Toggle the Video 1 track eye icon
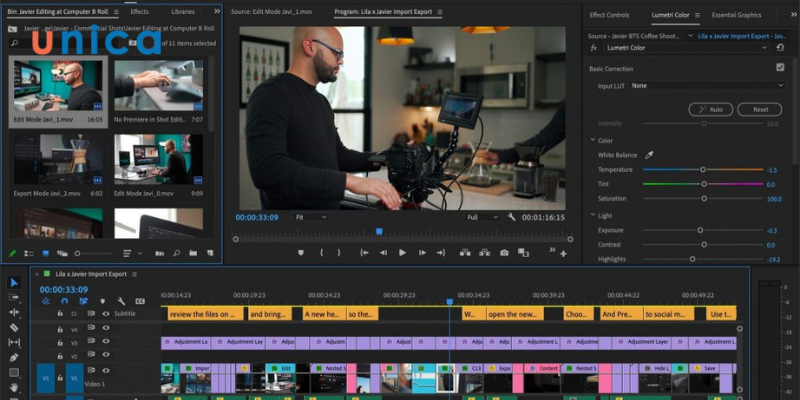The image size is (800, 400). (x=105, y=369)
